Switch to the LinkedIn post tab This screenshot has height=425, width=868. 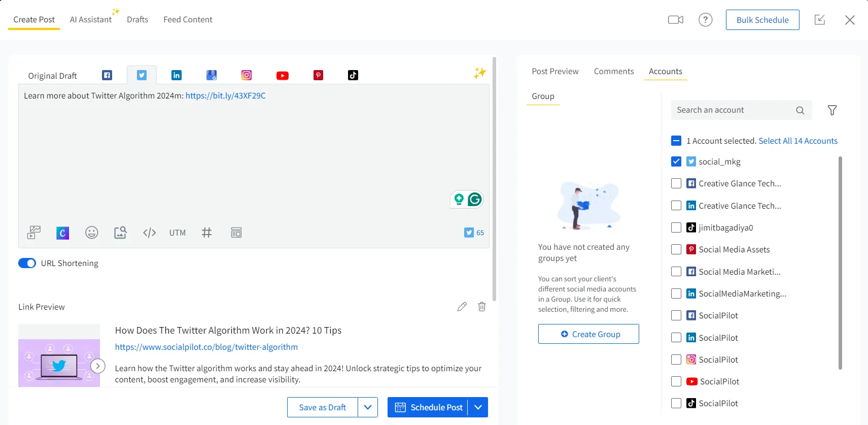coord(176,75)
